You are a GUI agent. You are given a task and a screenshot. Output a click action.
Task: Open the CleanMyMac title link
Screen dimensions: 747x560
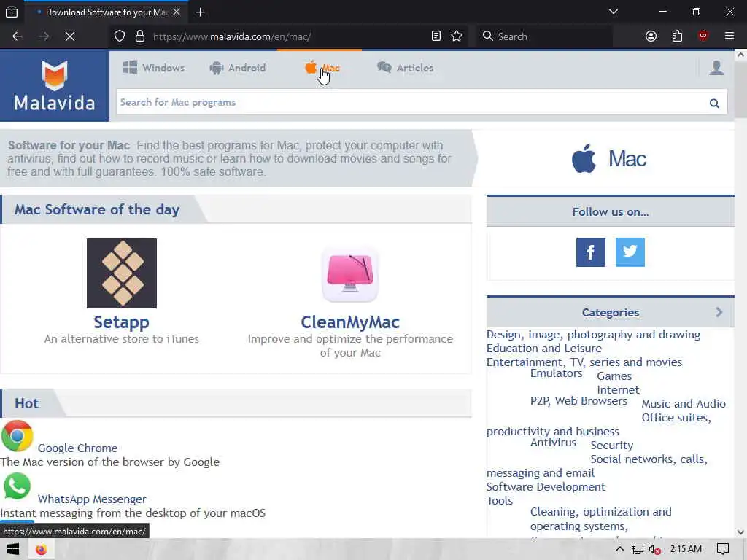(x=350, y=322)
